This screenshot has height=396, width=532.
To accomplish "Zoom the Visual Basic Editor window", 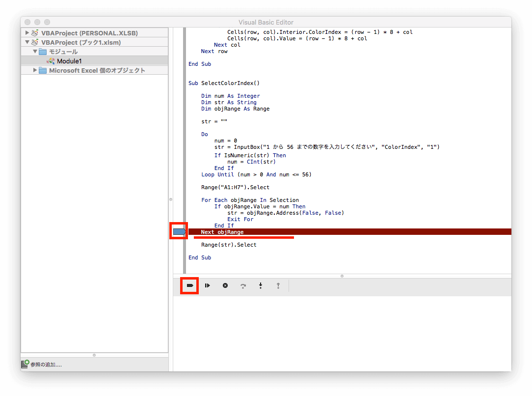I will (47, 22).
